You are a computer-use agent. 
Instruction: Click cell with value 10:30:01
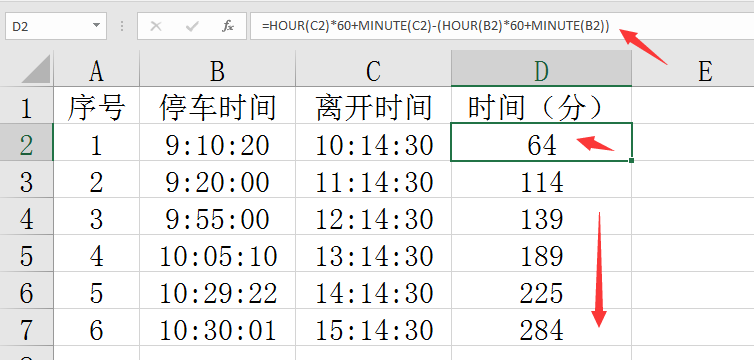tap(217, 327)
